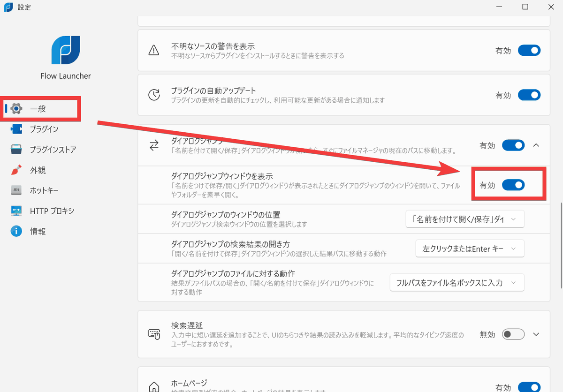The height and width of the screenshot is (392, 563).
Task: Turn off プラグインの自動アップデート toggle
Action: click(529, 95)
